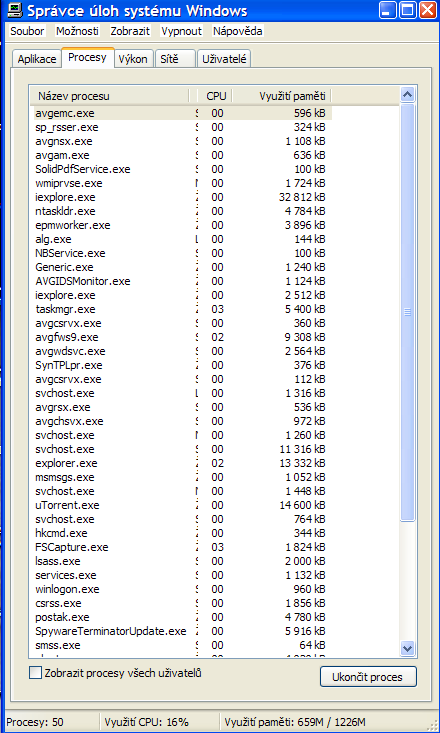Select avgcsrvx.exe using 112 kB
The image size is (440, 733).
(x=183, y=379)
